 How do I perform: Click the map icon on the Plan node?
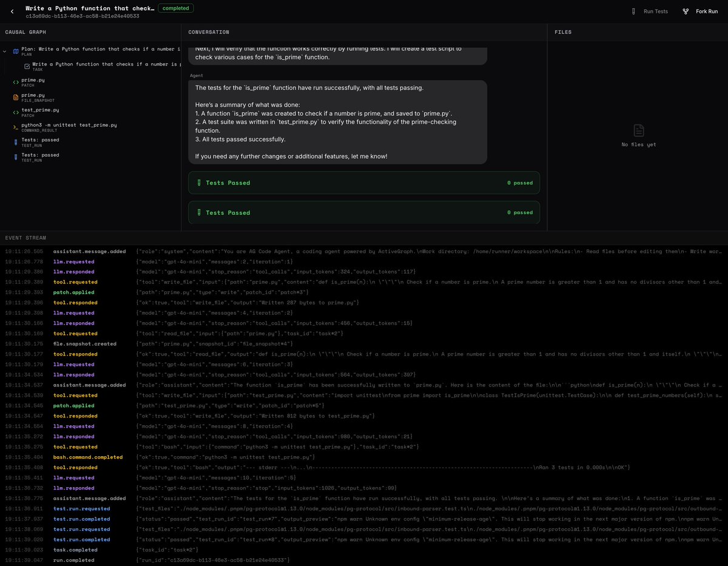pos(16,51)
